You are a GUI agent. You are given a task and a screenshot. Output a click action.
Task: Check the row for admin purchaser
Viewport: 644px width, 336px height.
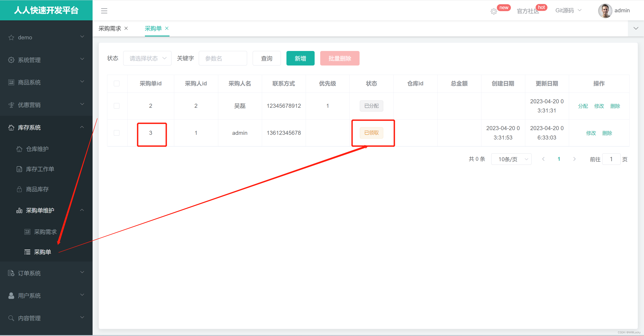[117, 133]
